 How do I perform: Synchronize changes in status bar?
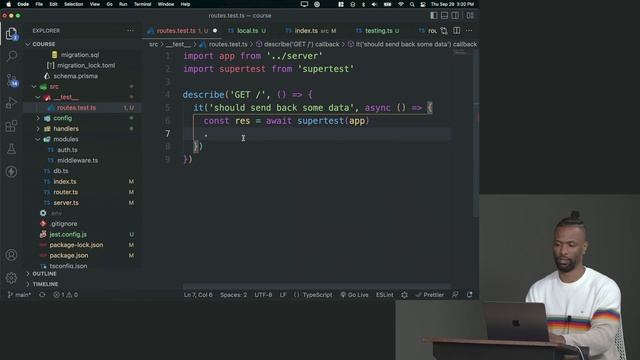point(42,295)
